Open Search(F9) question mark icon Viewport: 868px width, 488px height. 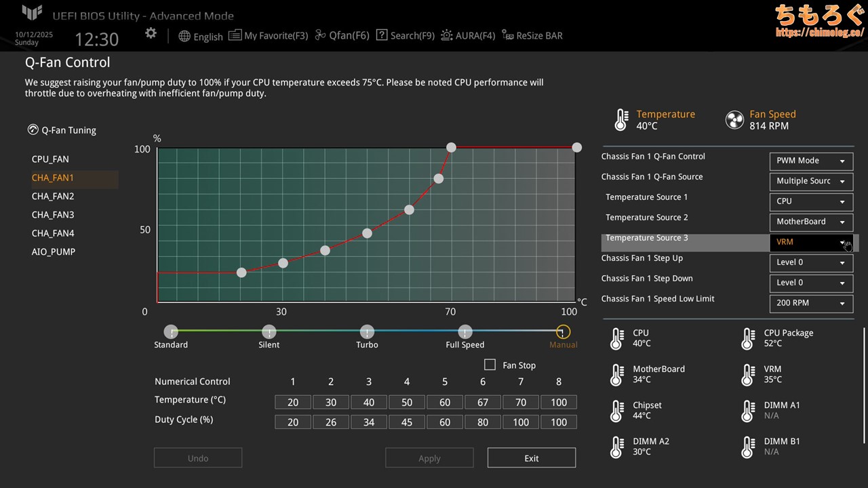(x=382, y=35)
